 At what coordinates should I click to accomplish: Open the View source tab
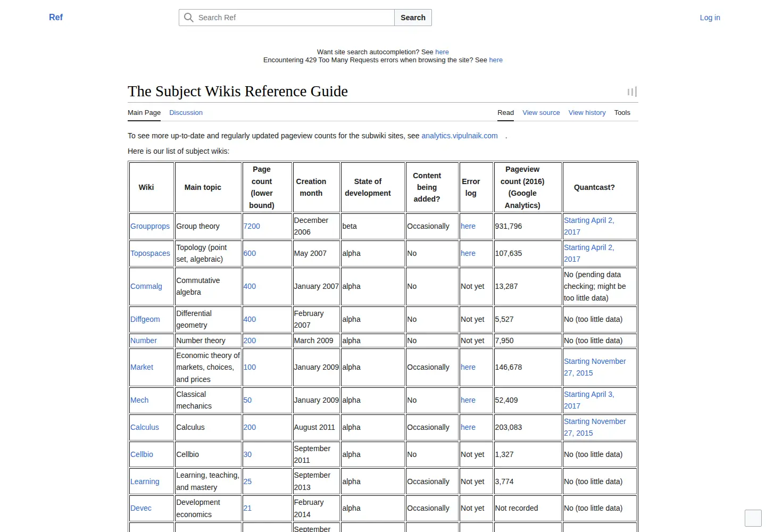click(x=541, y=113)
